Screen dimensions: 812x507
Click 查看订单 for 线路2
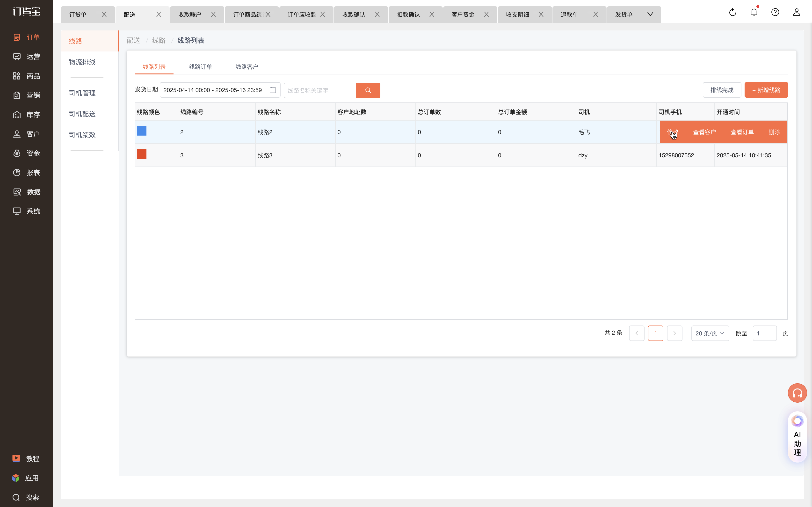coord(742,132)
